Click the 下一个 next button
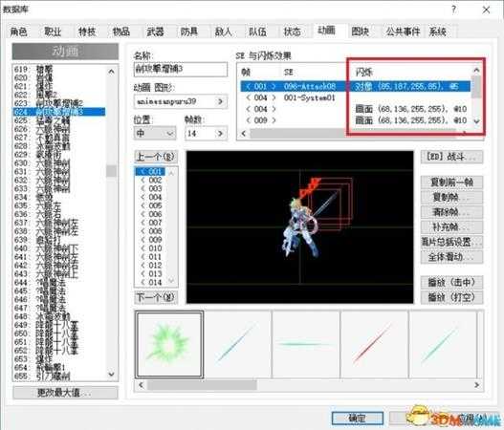The height and width of the screenshot is (430, 504). (156, 297)
